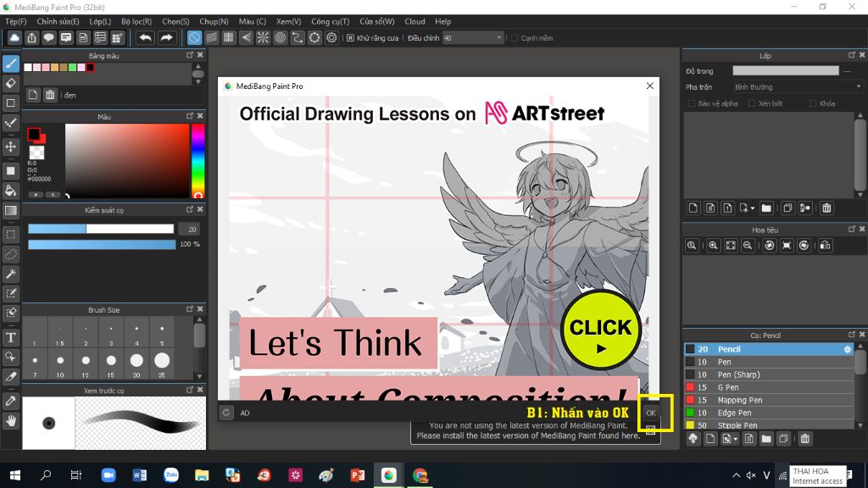Image resolution: width=868 pixels, height=488 pixels.
Task: Pick the green swatch in Bảng màu
Action: (x=72, y=68)
